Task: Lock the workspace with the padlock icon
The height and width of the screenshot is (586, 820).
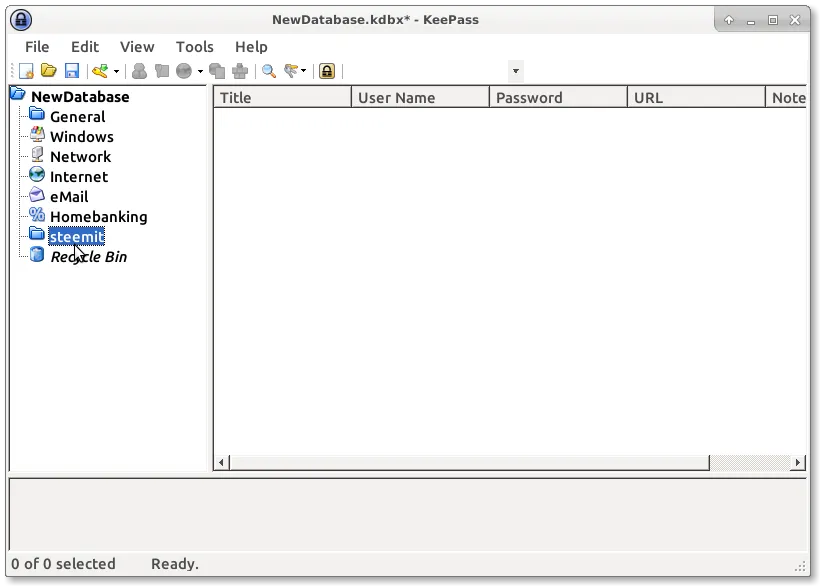Action: pos(327,71)
